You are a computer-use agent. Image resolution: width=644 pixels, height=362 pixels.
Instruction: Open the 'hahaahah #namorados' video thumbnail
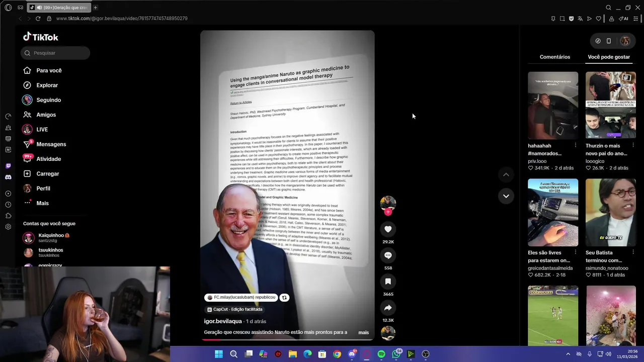[x=553, y=105]
